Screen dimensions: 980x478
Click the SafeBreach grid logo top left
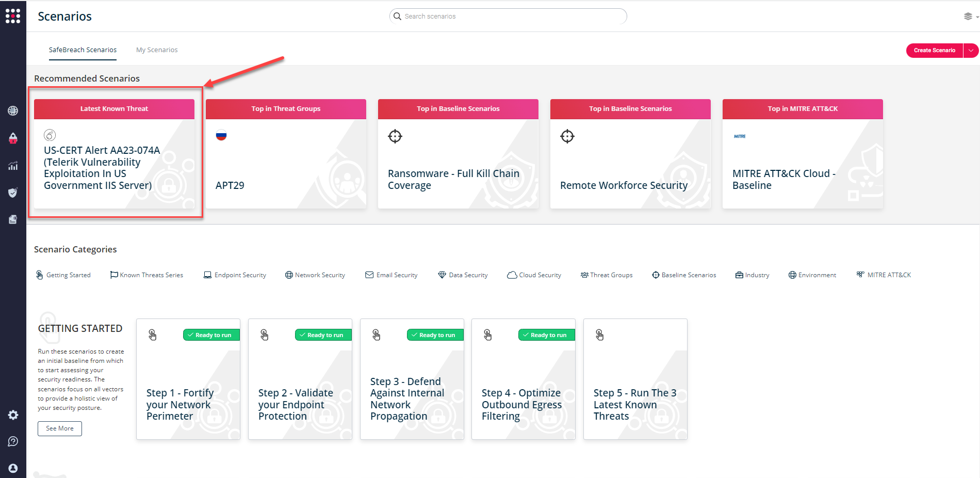[13, 16]
